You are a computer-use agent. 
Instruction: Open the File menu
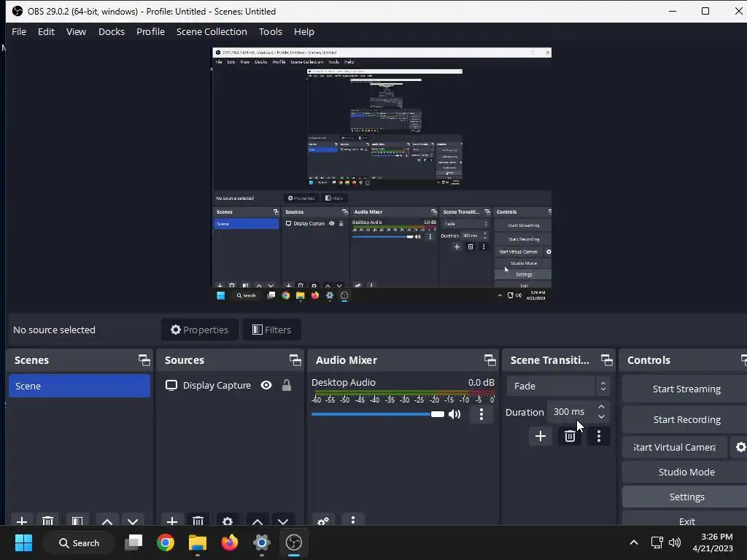19,31
